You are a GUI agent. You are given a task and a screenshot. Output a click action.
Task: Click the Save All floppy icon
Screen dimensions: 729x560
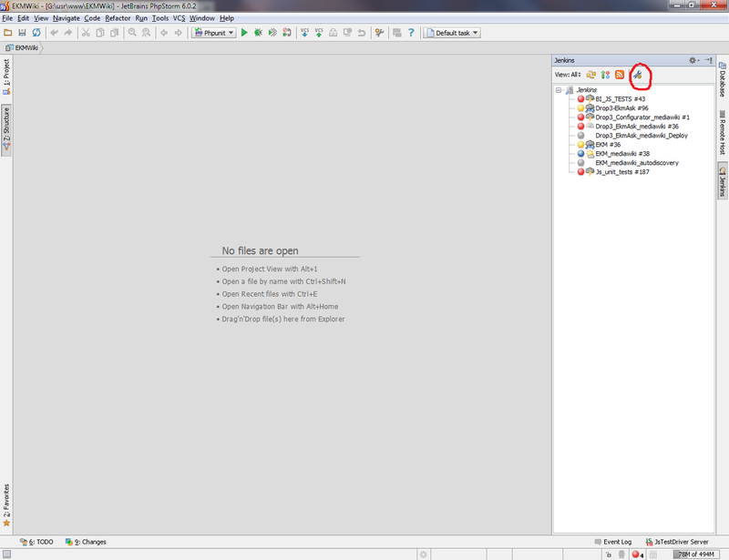click(22, 33)
